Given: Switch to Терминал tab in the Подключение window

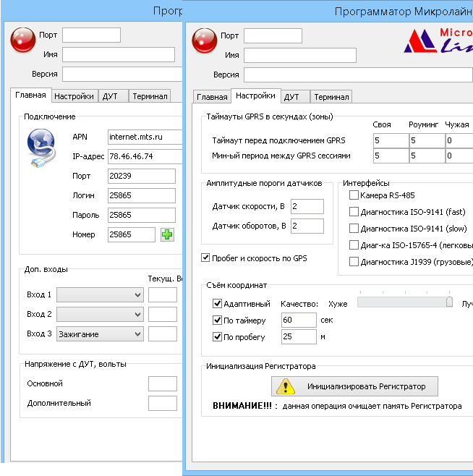Looking at the screenshot, I should click(x=150, y=95).
